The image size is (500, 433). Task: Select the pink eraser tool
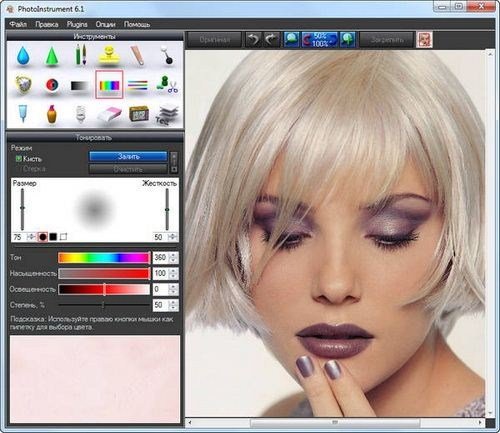(x=109, y=115)
